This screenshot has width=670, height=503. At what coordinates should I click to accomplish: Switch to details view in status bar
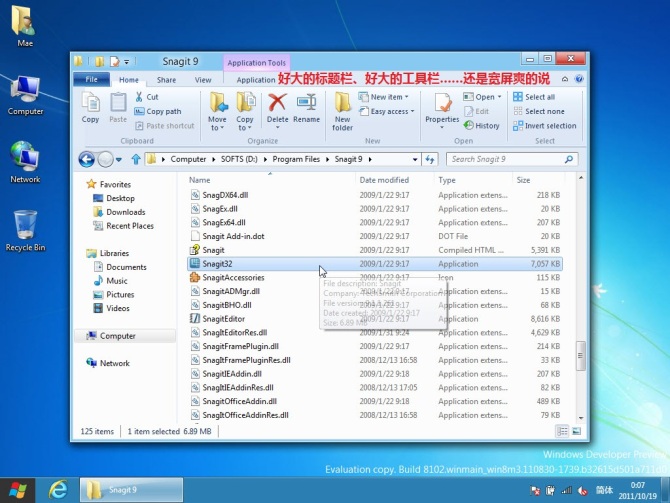coord(562,431)
